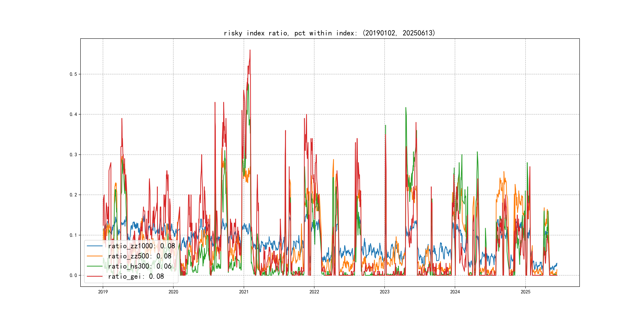This screenshot has width=644, height=322.
Task: Select the ratio_zz1000: 0.08 legend label
Action: click(x=142, y=246)
